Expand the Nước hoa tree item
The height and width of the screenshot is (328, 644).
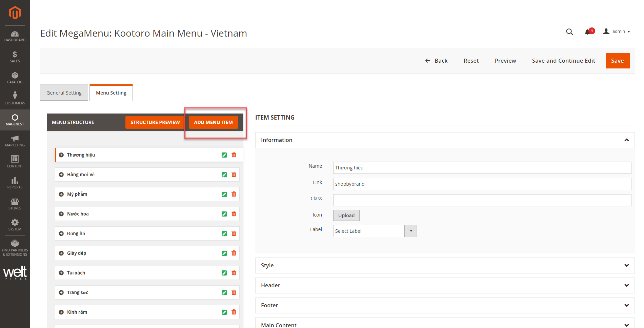coord(61,214)
